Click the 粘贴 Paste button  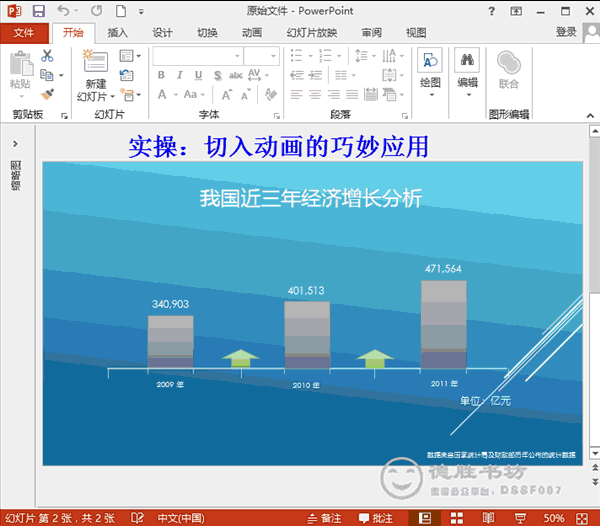(21, 73)
